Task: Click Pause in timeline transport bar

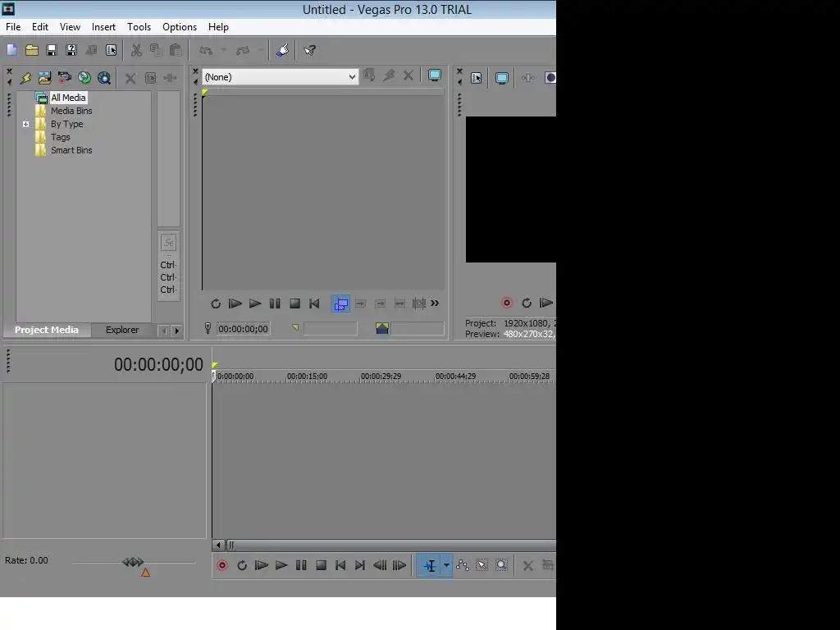Action: click(301, 565)
